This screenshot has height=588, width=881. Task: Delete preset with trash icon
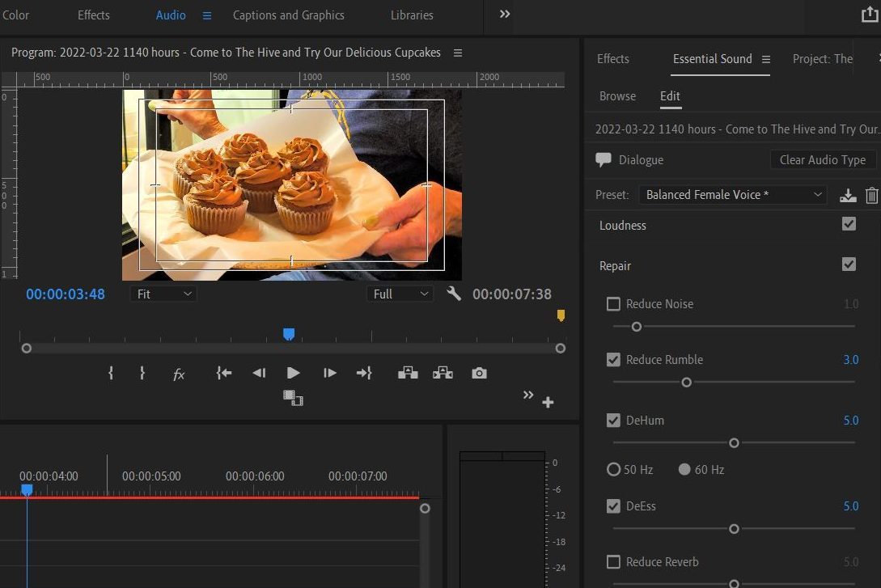[x=871, y=195]
